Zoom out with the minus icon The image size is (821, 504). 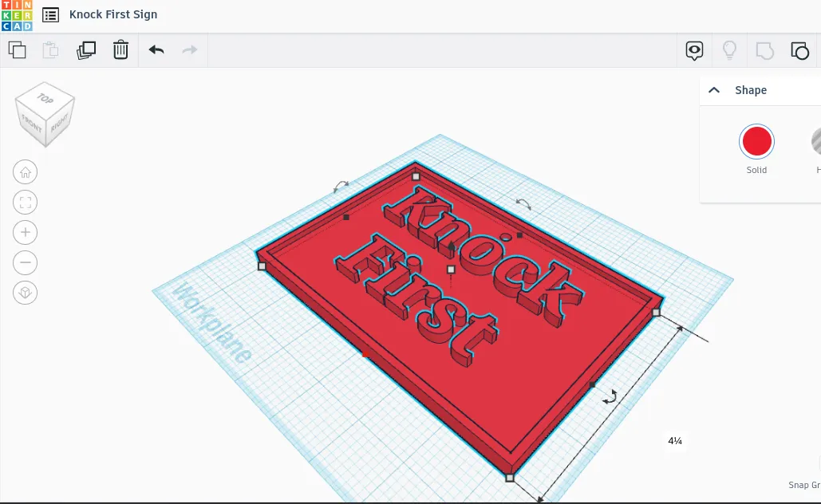pos(25,262)
